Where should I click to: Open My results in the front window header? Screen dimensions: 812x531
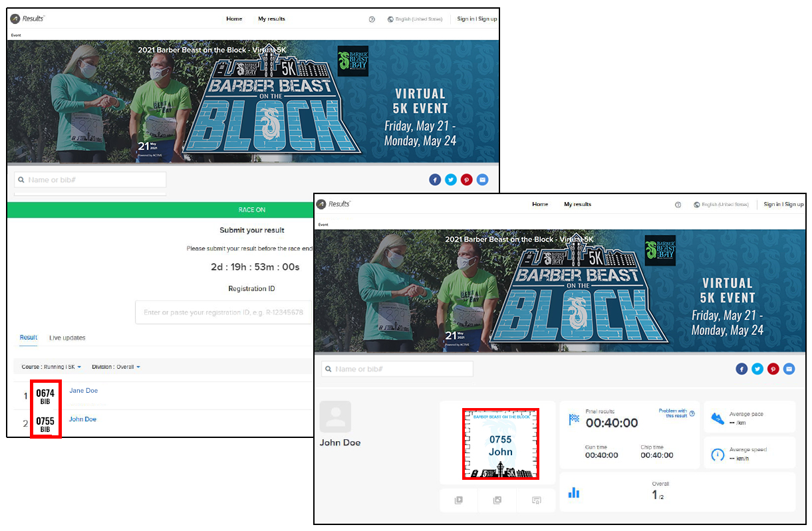click(577, 204)
